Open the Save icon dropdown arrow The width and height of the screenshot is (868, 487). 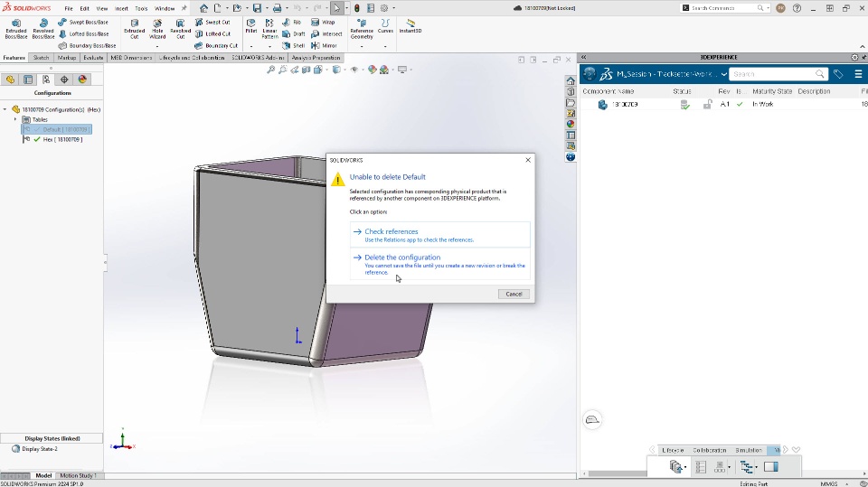(267, 8)
